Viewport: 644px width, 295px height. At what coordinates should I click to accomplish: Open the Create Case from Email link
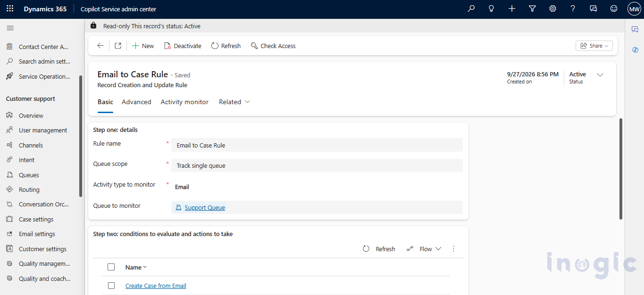[156, 286]
